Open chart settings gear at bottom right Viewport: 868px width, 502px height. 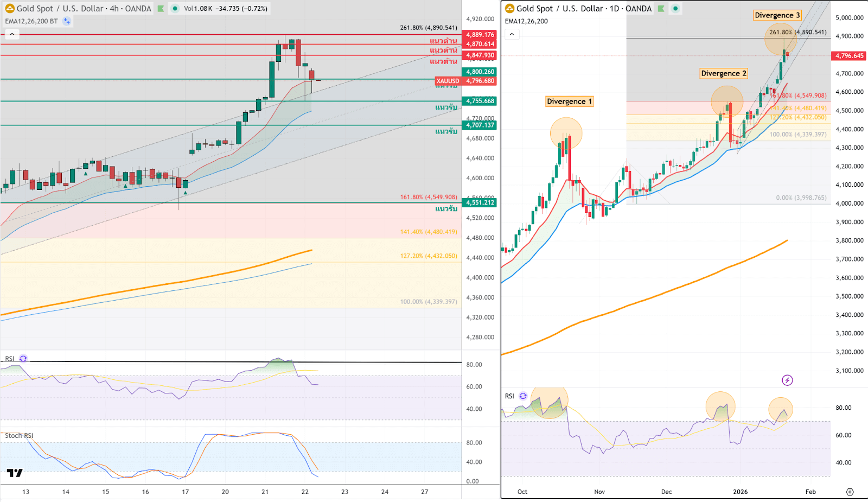pyautogui.click(x=850, y=492)
